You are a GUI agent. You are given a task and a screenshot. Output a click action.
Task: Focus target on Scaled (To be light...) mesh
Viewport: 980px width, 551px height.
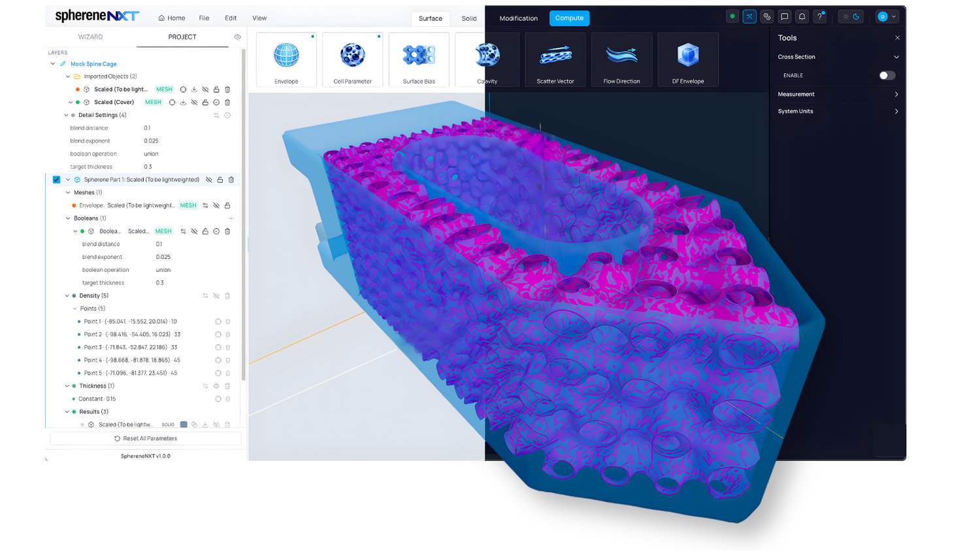[x=183, y=90]
